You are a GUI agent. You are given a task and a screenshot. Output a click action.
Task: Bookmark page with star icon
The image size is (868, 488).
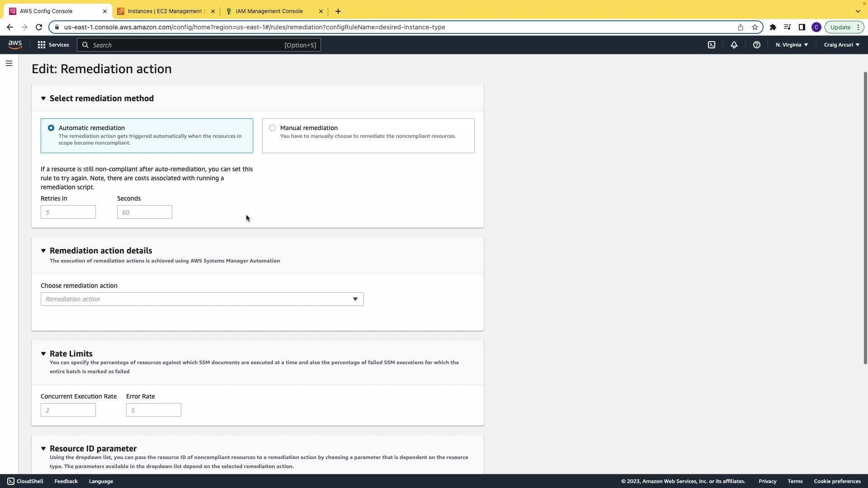pos(755,27)
